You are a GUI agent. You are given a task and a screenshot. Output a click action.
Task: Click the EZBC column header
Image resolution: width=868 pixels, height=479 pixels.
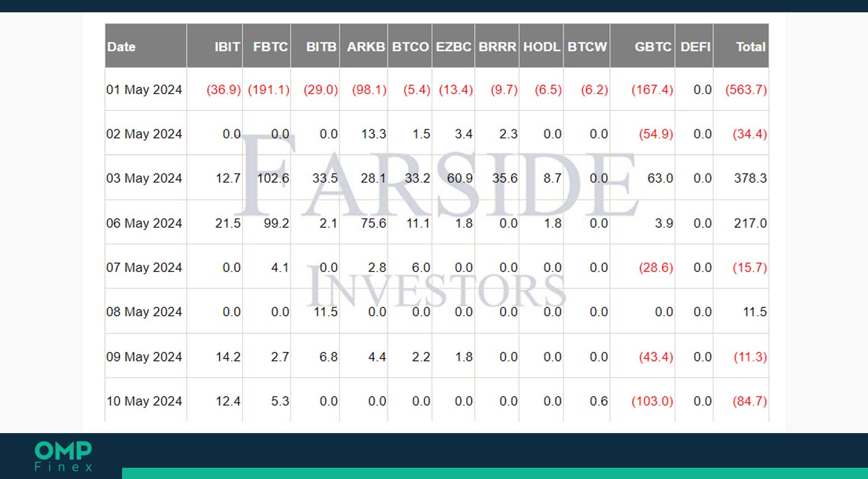454,46
